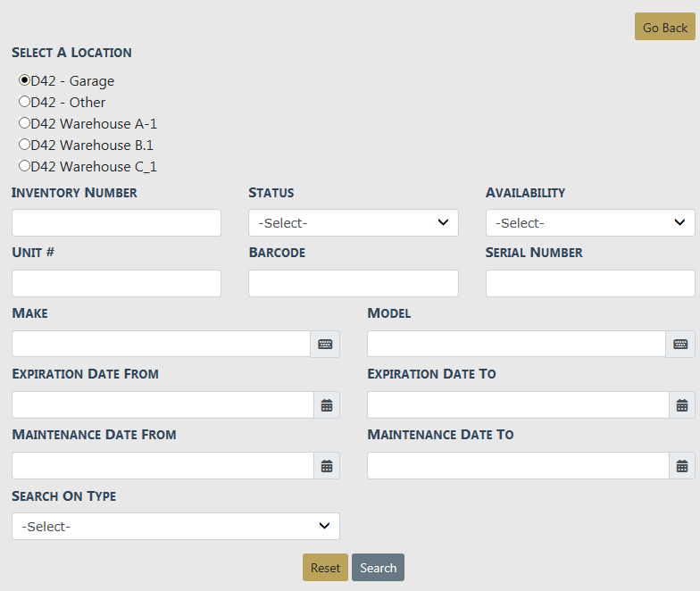Expand the Status dropdown
The image size is (700, 591).
click(x=353, y=223)
